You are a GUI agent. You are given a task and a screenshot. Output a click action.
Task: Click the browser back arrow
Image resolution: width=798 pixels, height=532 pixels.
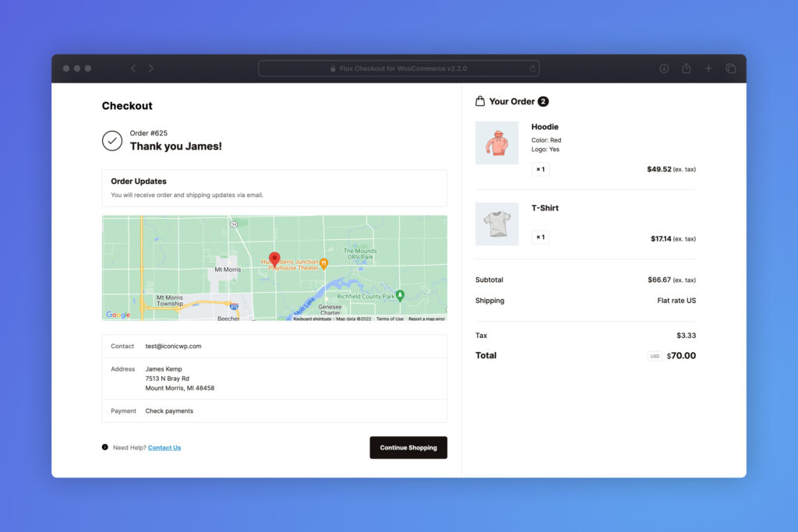(132, 68)
